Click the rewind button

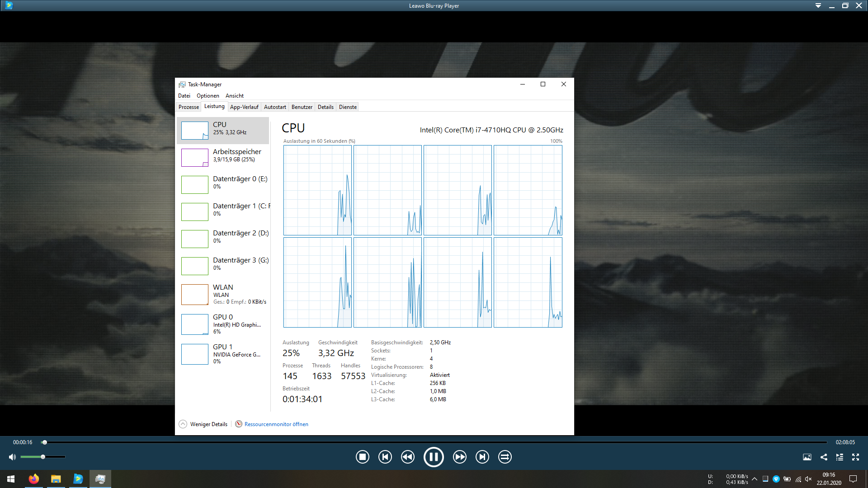pyautogui.click(x=407, y=457)
